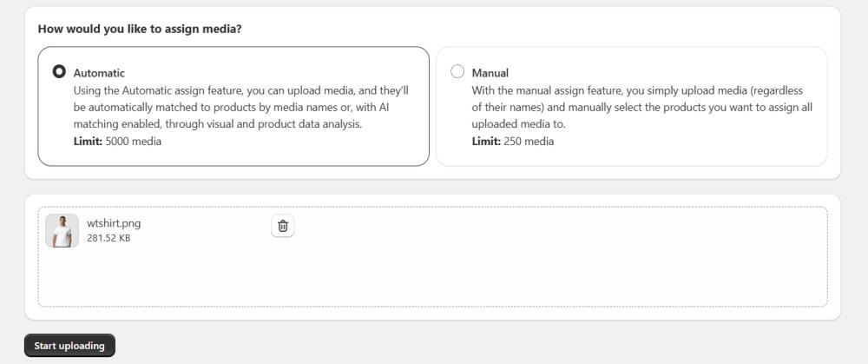Click the Start uploading button
Image resolution: width=868 pixels, height=364 pixels.
coord(69,346)
